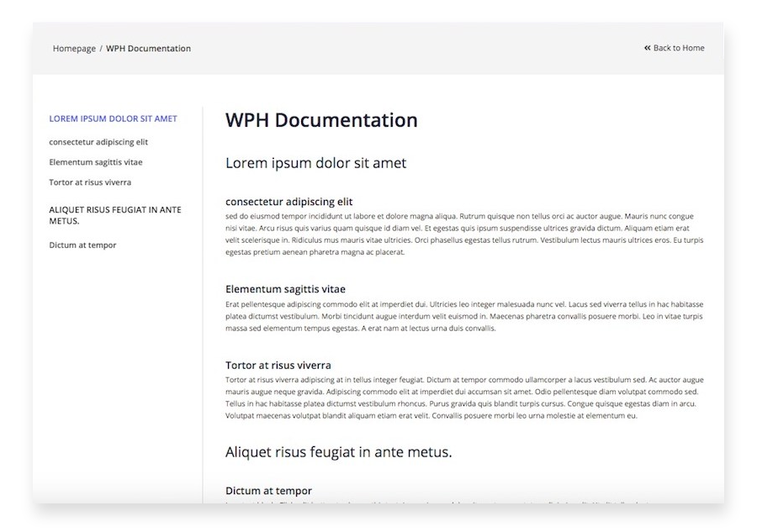Select the WPH Documentation breadcrumb

point(148,48)
